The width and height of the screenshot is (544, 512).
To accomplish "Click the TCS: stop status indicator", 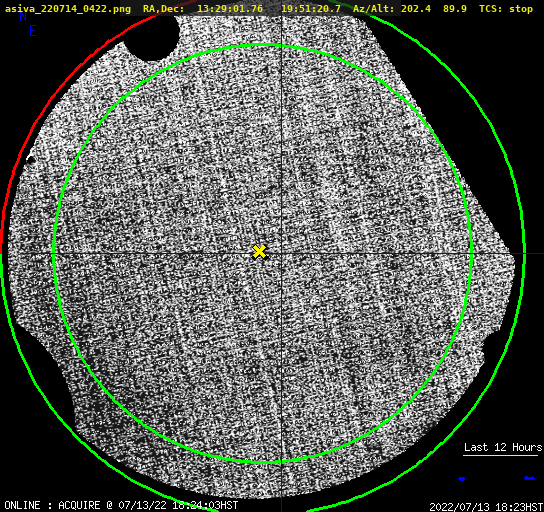I will [x=506, y=9].
